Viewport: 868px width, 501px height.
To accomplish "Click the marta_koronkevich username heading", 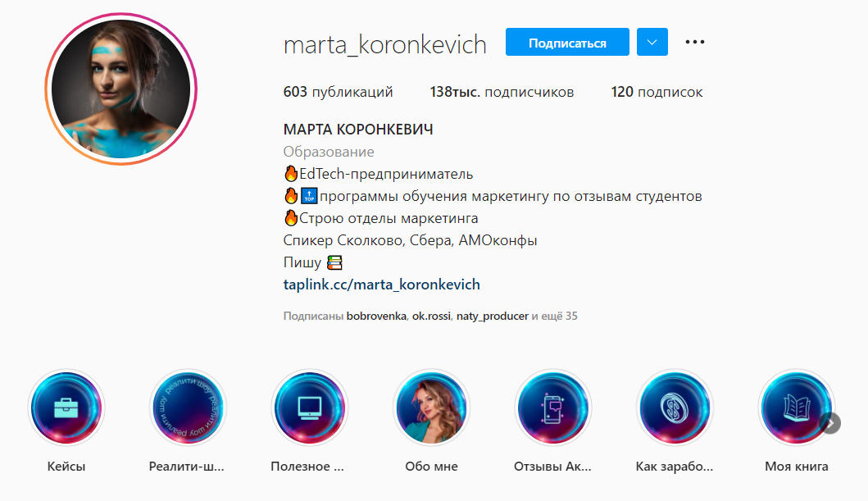I will point(384,45).
